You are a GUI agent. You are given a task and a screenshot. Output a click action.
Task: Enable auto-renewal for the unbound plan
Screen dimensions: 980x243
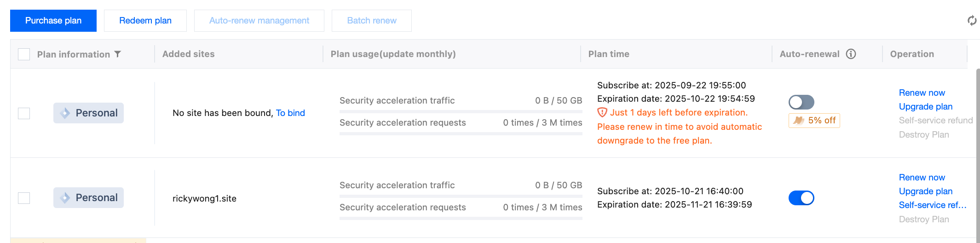coord(801,102)
